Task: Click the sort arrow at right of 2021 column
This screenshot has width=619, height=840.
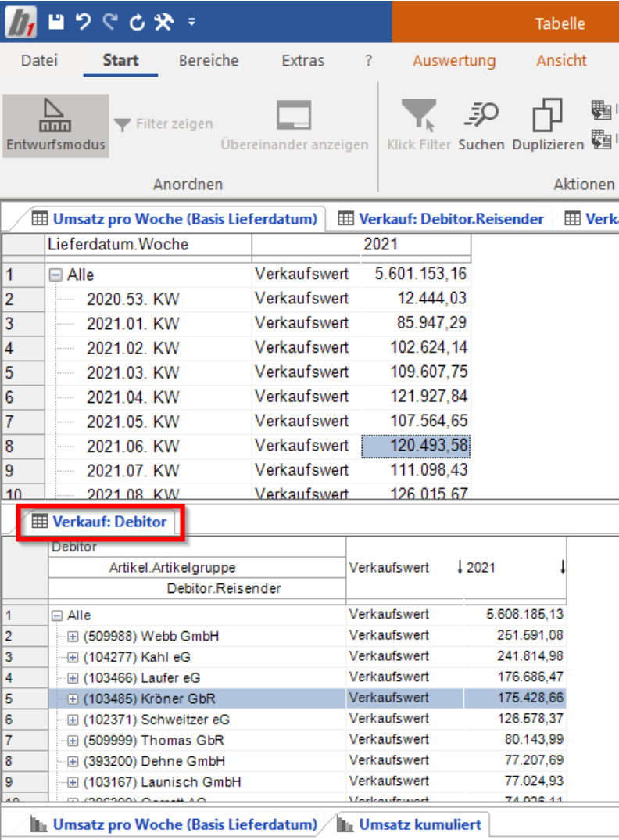Action: pos(562,567)
